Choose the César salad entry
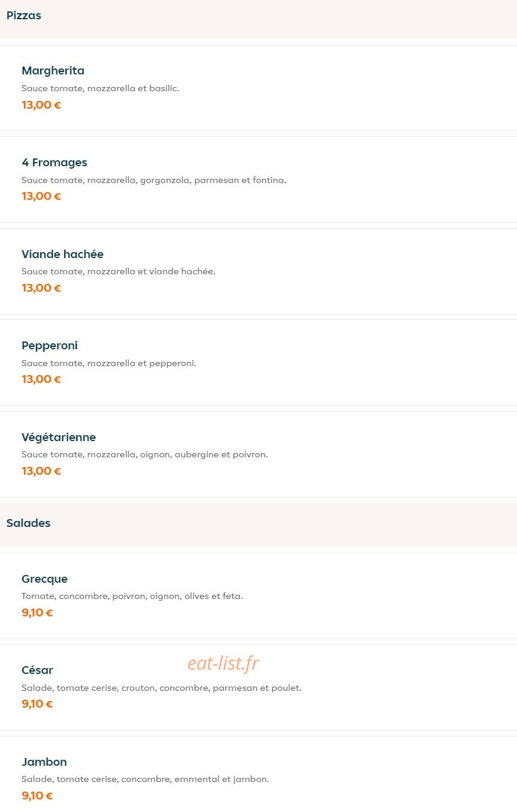The height and width of the screenshot is (812, 517). point(258,687)
